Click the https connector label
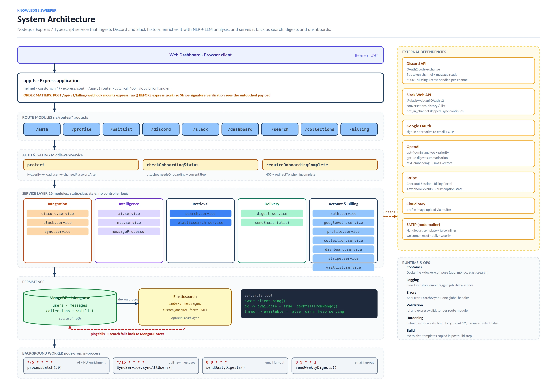This screenshot has height=392, width=557. point(390,212)
